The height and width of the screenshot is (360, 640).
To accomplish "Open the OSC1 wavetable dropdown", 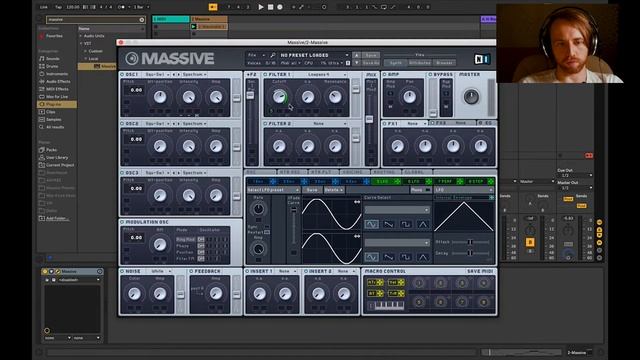I will 157,75.
